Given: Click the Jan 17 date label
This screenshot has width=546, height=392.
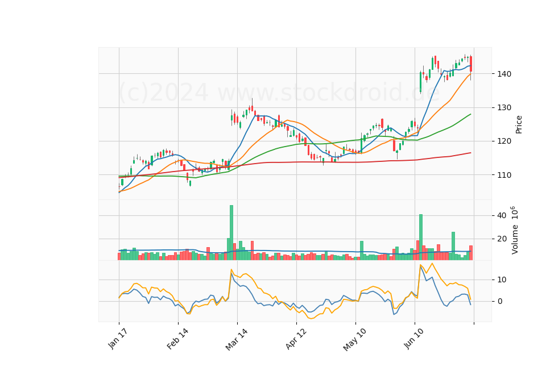Looking at the screenshot, I should click(x=118, y=339).
